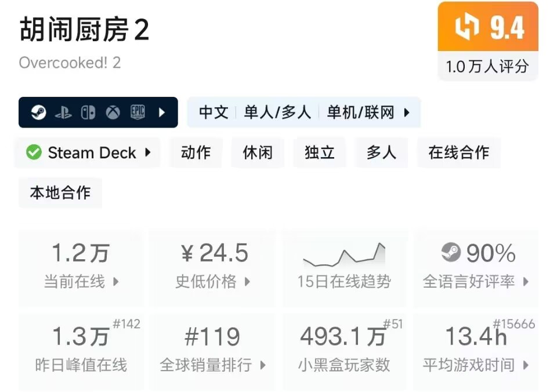Click the Xiaoheihe logo in score badge

466,27
